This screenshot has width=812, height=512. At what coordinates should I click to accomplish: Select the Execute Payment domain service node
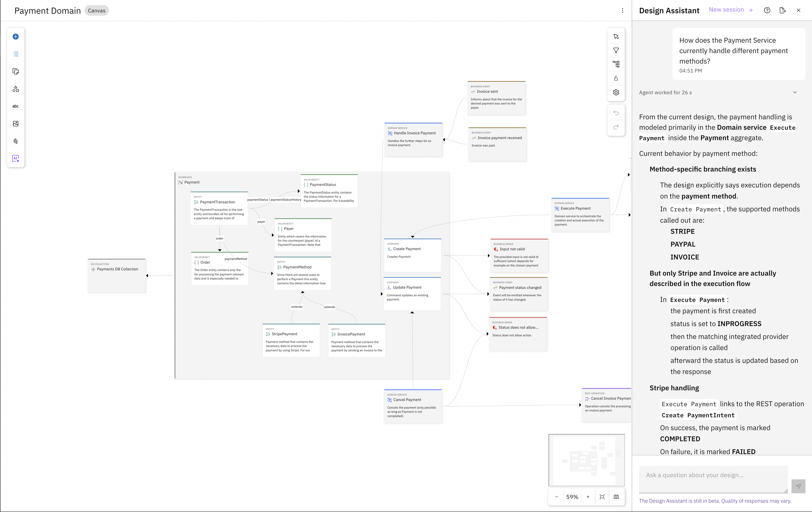(x=580, y=214)
